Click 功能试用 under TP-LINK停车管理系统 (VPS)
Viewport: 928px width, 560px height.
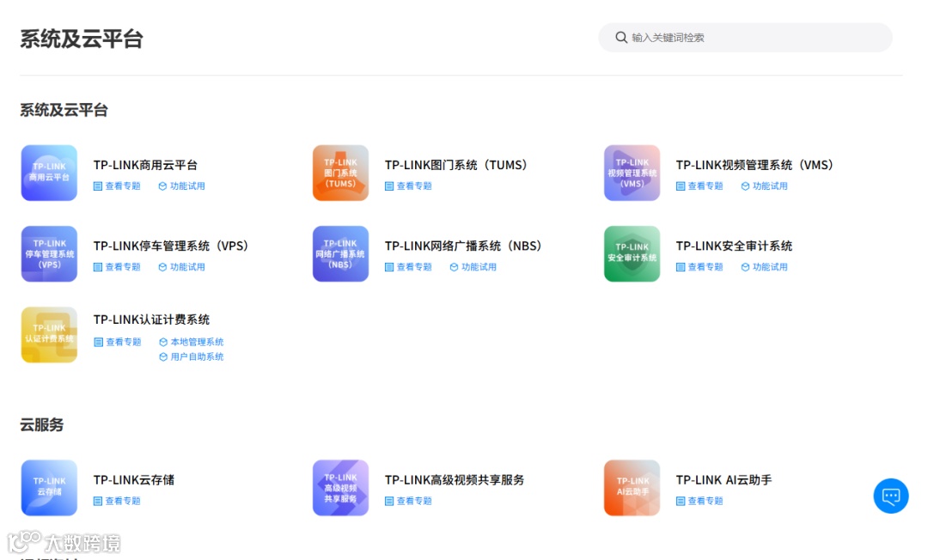click(181, 267)
